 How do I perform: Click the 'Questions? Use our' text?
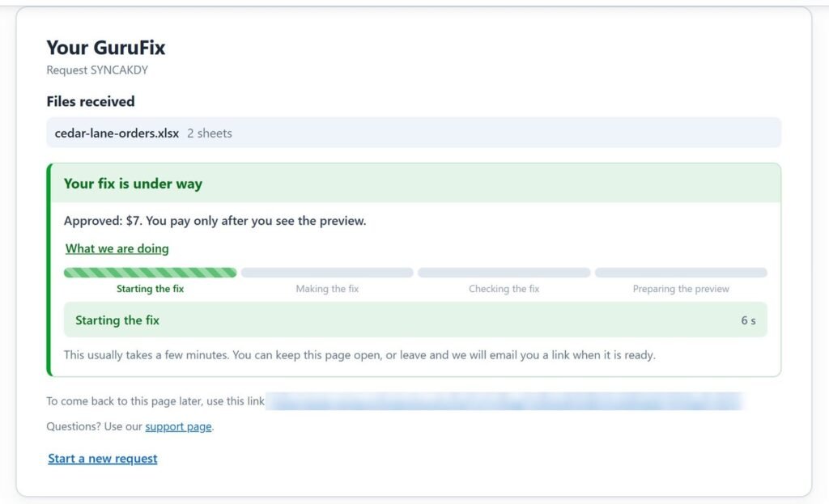94,426
